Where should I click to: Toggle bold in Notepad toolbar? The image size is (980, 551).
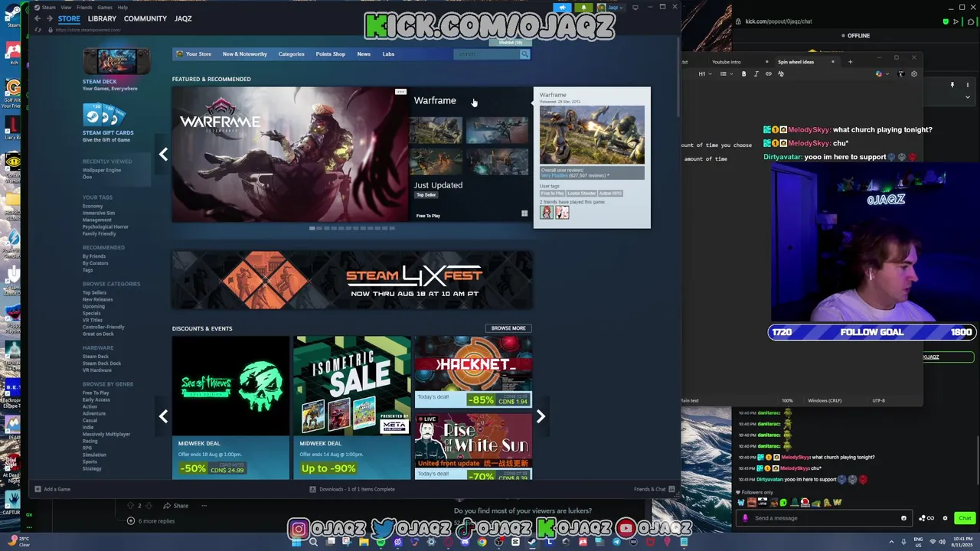(x=743, y=74)
